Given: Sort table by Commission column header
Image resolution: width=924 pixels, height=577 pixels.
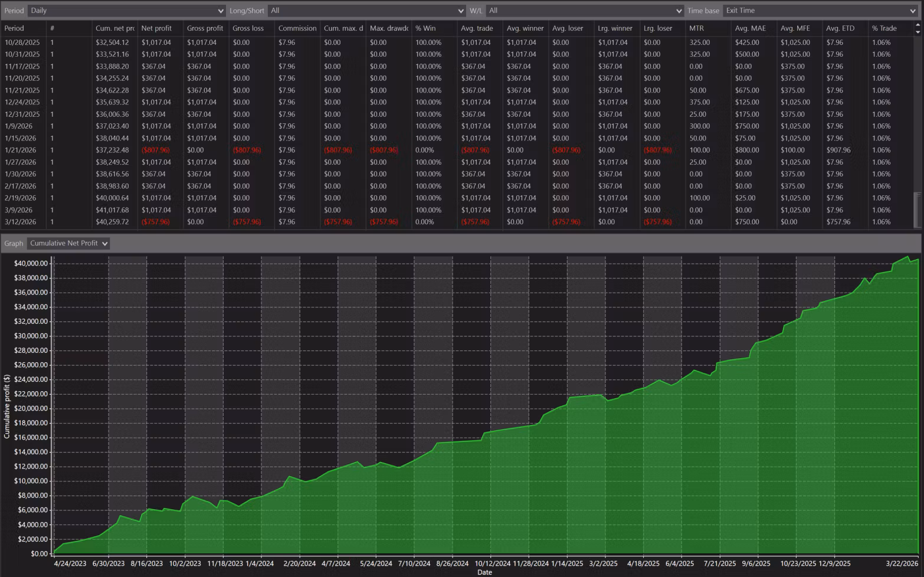Looking at the screenshot, I should 297,28.
